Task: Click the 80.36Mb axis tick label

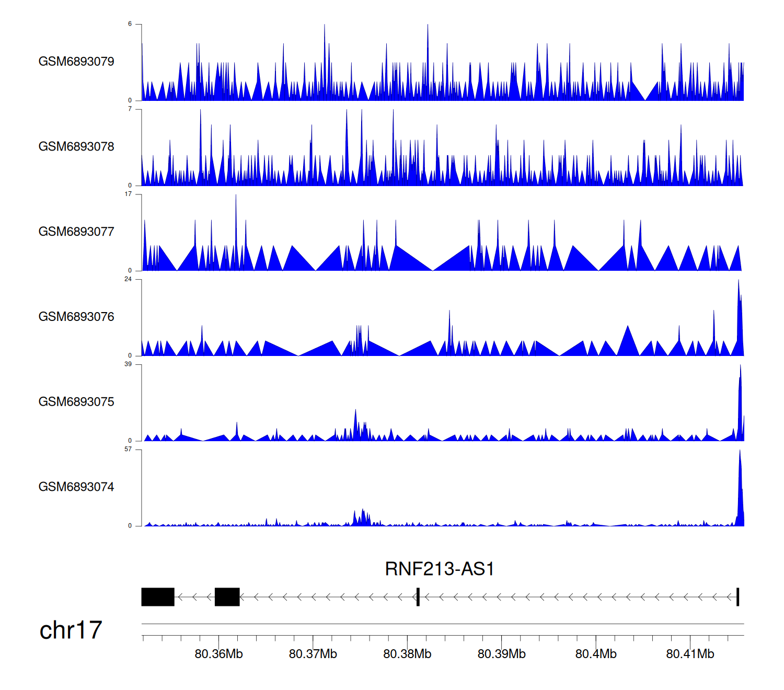Action: pos(218,654)
